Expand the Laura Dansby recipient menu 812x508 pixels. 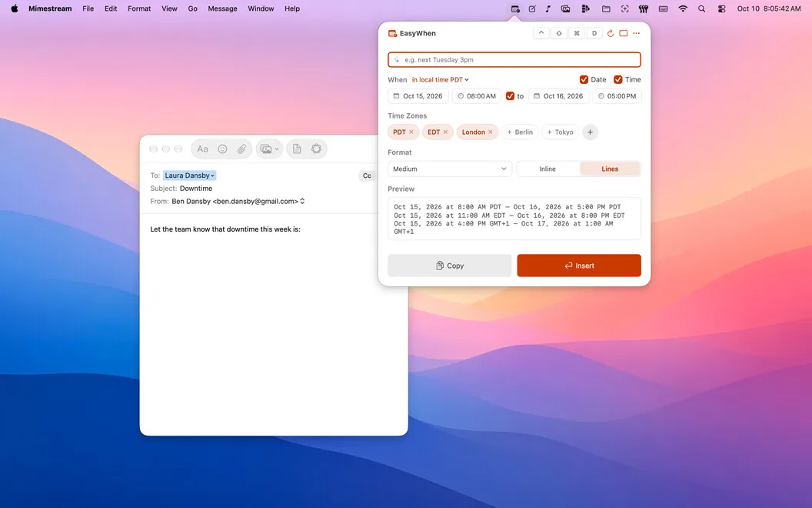point(189,175)
